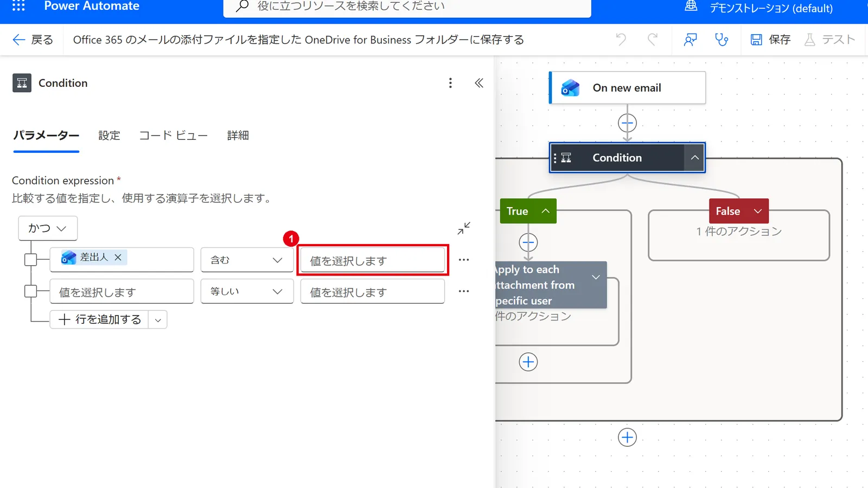Switch to the 詳細 tab

pyautogui.click(x=238, y=136)
